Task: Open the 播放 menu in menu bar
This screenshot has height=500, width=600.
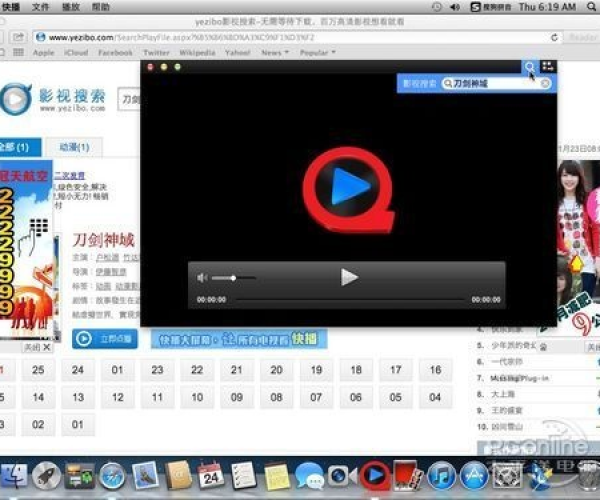Action: 72,6
